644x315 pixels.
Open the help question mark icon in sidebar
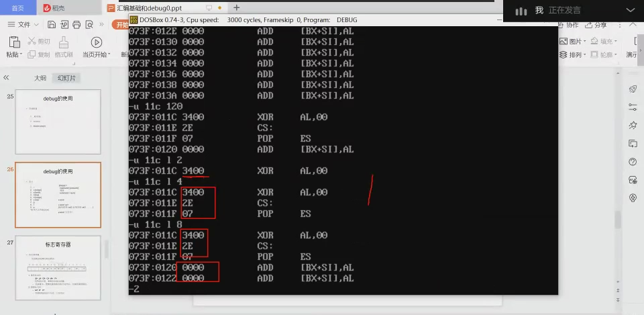point(633,162)
